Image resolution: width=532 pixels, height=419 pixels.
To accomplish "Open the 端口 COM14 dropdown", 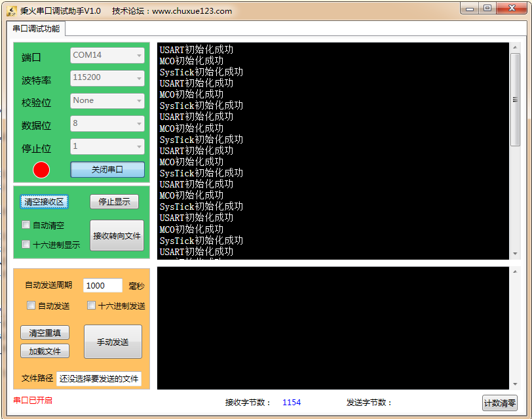I will click(x=107, y=56).
